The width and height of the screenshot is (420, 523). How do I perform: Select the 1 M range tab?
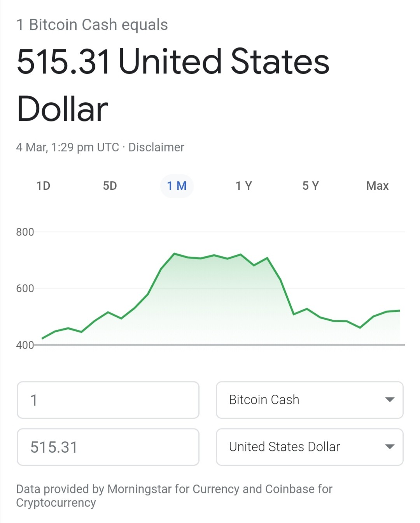177,186
